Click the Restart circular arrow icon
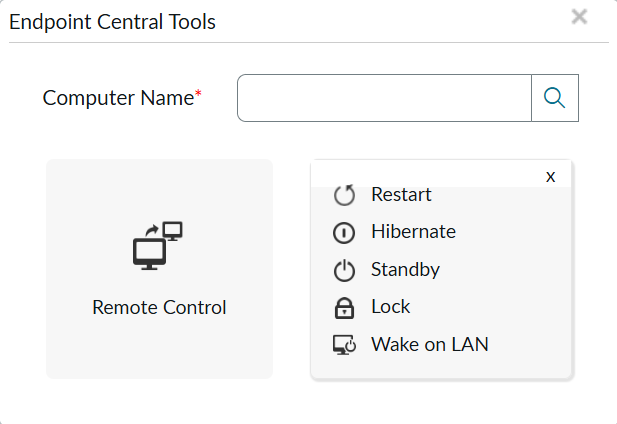The height and width of the screenshot is (424, 617). click(x=344, y=195)
